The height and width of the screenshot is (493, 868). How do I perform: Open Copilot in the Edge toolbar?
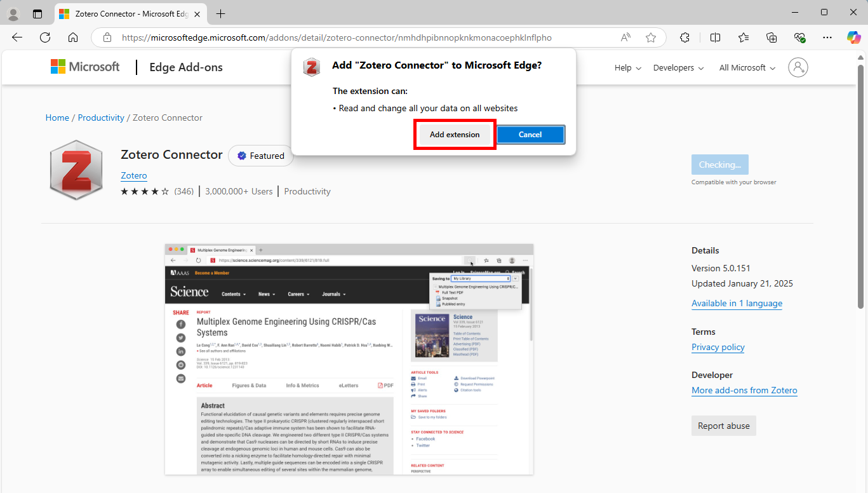[853, 37]
